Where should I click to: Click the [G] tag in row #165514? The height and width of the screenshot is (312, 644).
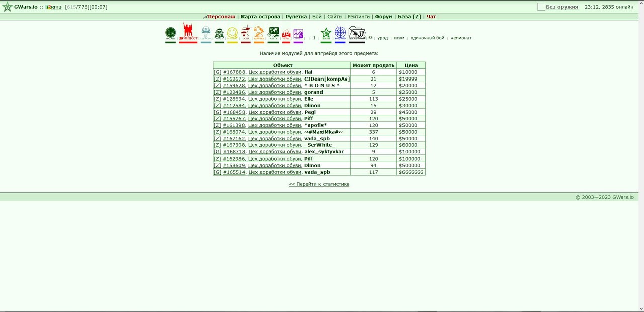[217, 172]
